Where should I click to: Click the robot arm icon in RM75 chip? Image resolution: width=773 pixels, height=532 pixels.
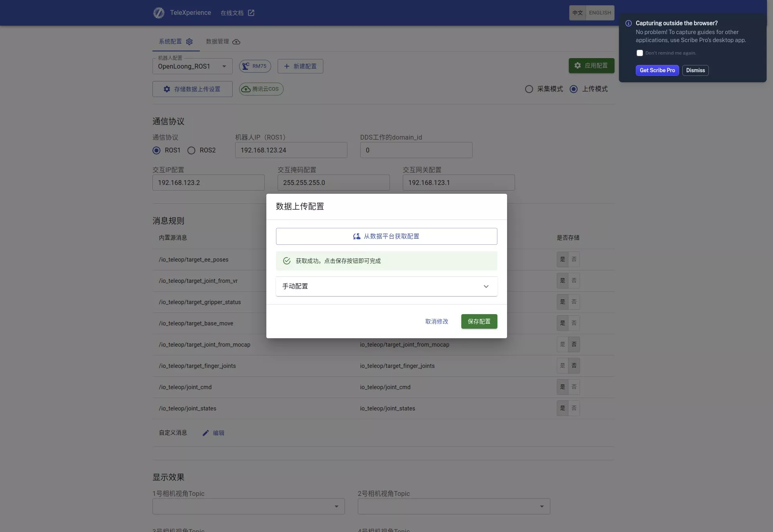246,66
